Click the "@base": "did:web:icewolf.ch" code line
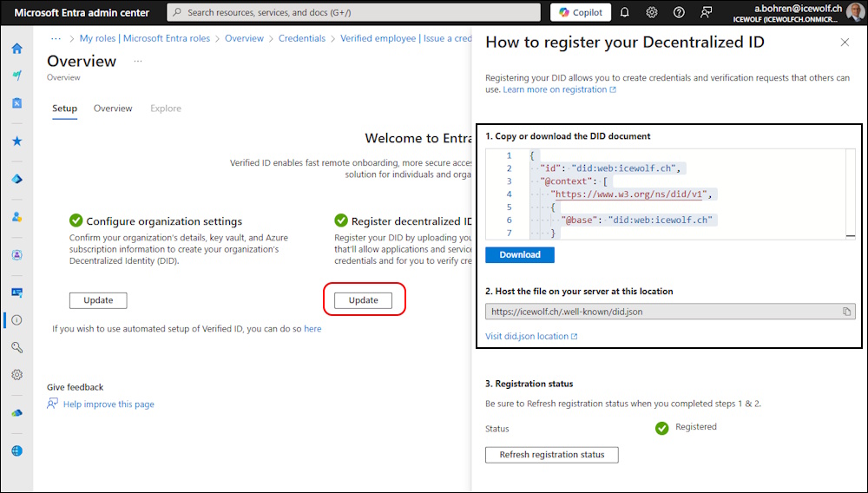This screenshot has height=493, width=868. coord(636,220)
